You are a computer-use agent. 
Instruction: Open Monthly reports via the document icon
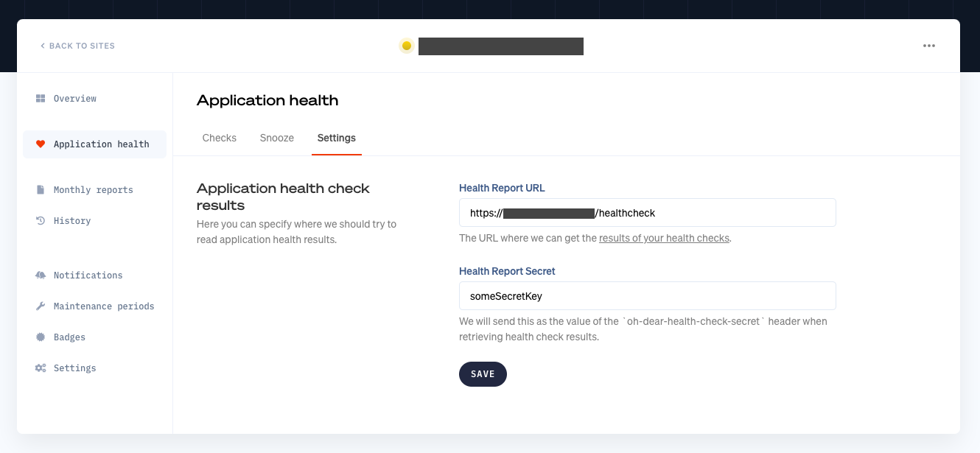click(x=41, y=189)
